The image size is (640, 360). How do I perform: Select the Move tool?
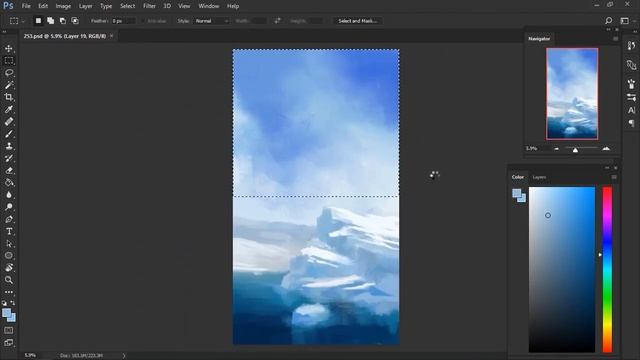[x=9, y=49]
